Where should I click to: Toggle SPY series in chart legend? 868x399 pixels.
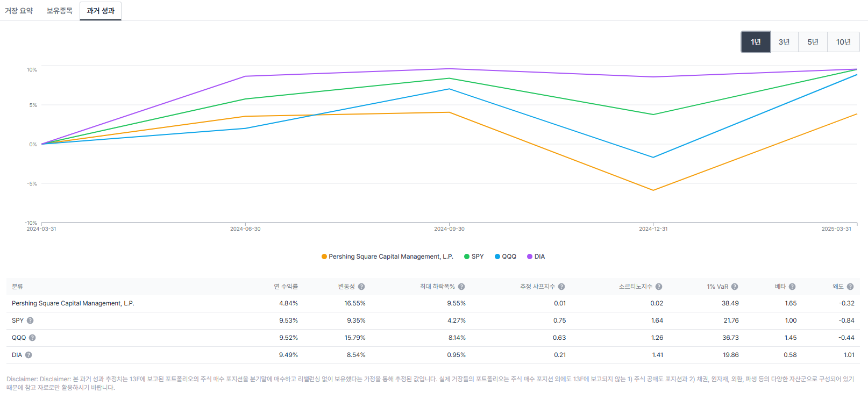[x=474, y=256]
